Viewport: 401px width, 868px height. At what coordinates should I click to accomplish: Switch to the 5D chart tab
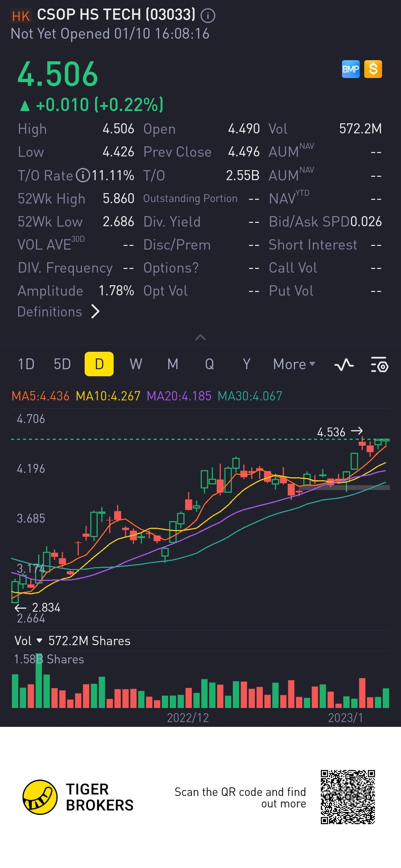click(x=62, y=364)
